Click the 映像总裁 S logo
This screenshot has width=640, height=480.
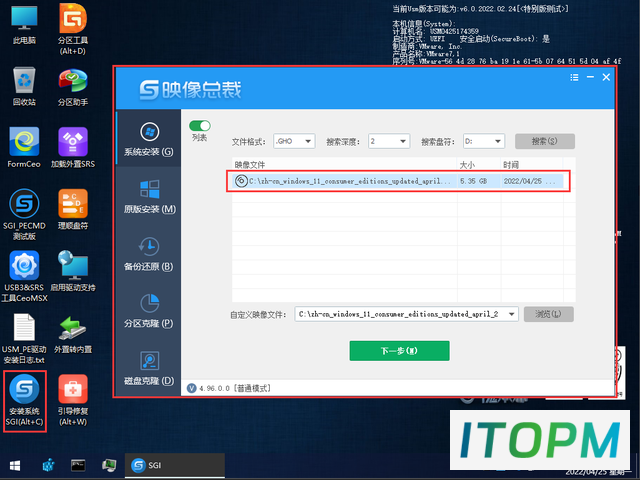coord(149,90)
